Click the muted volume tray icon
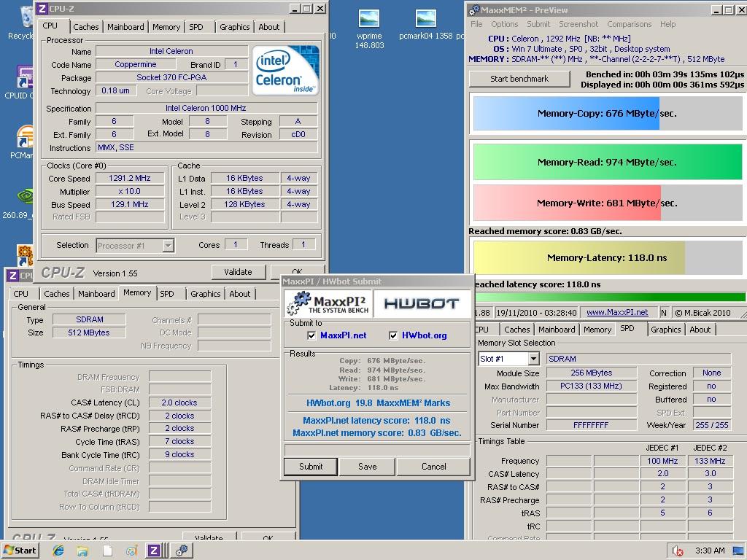The width and height of the screenshot is (747, 560). (678, 551)
